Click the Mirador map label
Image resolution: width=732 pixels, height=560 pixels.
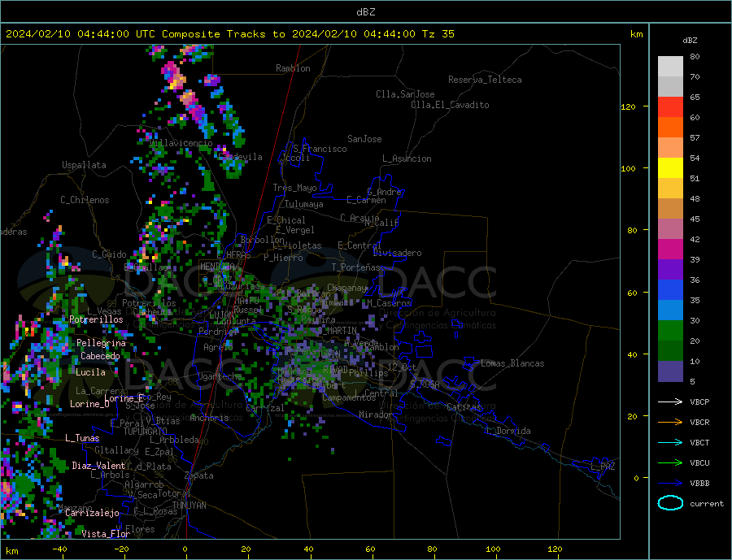[x=376, y=415]
